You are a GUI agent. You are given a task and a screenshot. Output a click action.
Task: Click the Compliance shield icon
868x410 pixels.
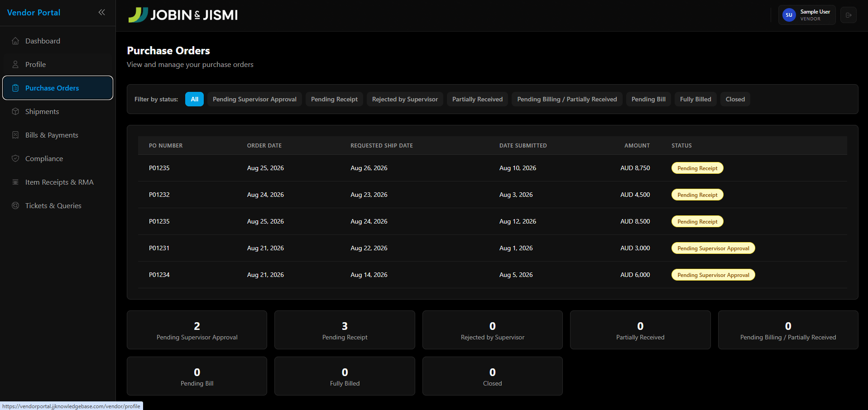(15, 158)
